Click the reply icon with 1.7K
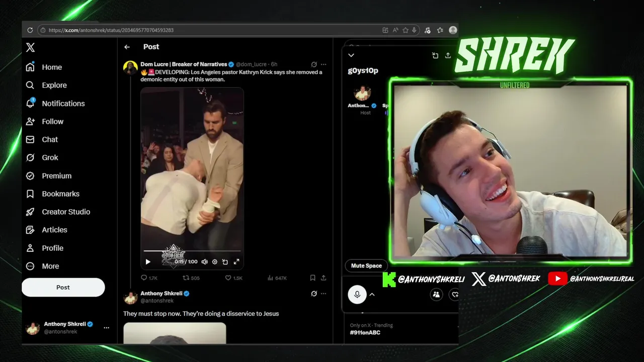The image size is (644, 362). tap(149, 278)
